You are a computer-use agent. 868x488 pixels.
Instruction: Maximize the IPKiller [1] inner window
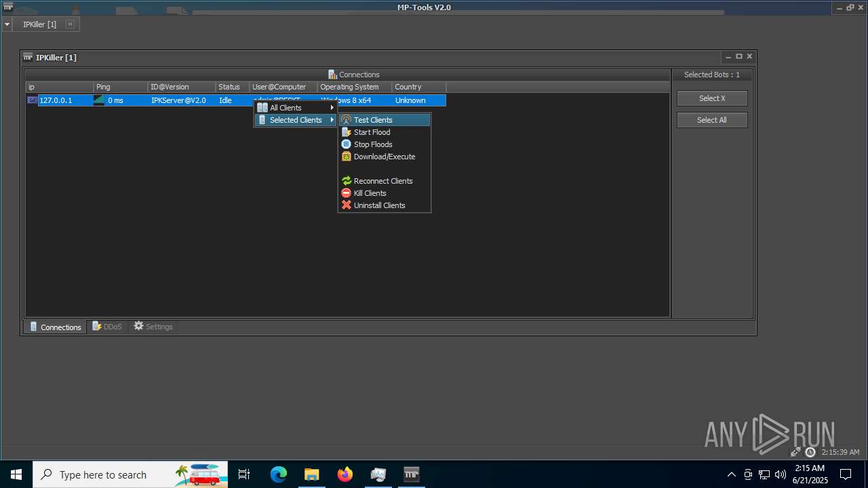pyautogui.click(x=739, y=56)
